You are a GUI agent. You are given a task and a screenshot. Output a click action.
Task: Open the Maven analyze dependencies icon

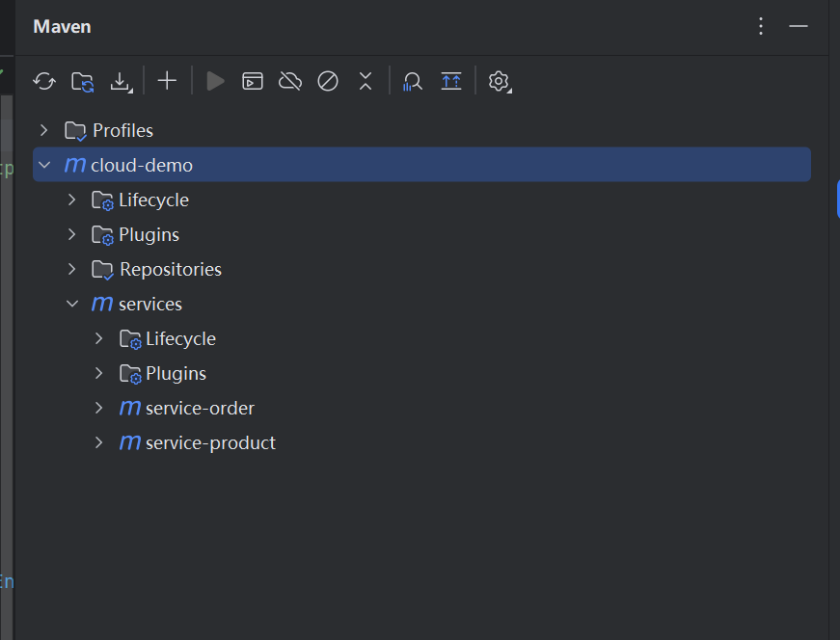413,81
